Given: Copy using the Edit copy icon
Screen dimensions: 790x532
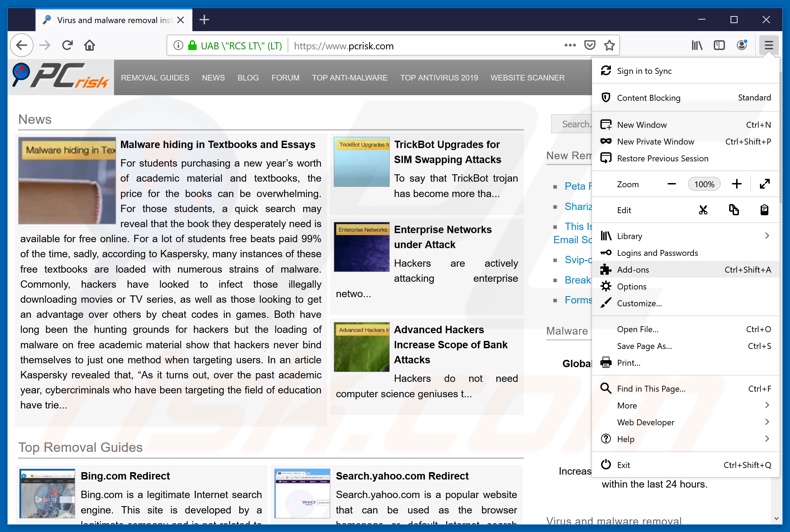Looking at the screenshot, I should click(734, 210).
